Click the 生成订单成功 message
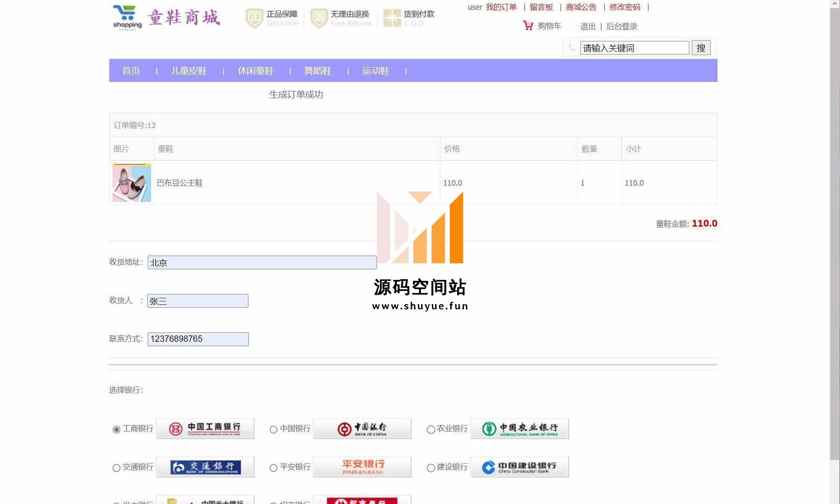 click(296, 94)
